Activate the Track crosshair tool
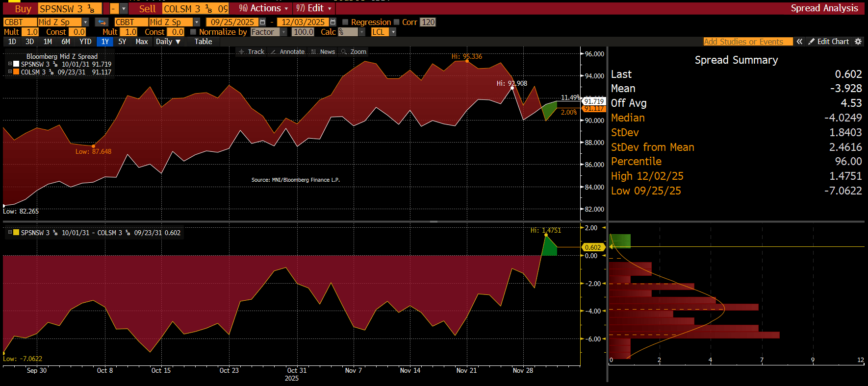 tap(252, 51)
